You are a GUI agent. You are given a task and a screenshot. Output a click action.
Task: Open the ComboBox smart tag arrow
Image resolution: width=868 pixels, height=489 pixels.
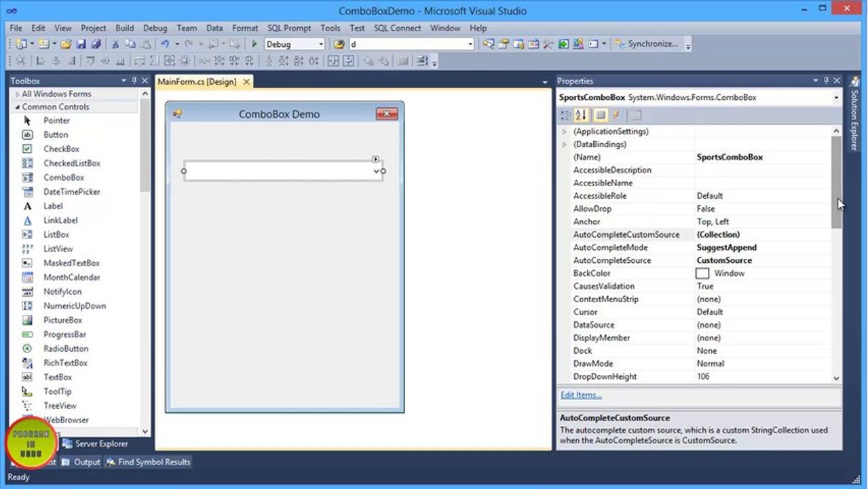coord(375,159)
